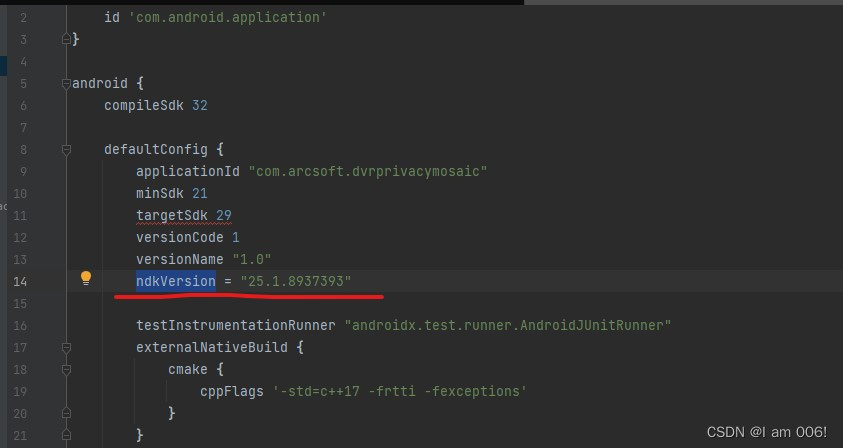
Task: Click the externalNativeBuild keyword
Action: click(211, 347)
